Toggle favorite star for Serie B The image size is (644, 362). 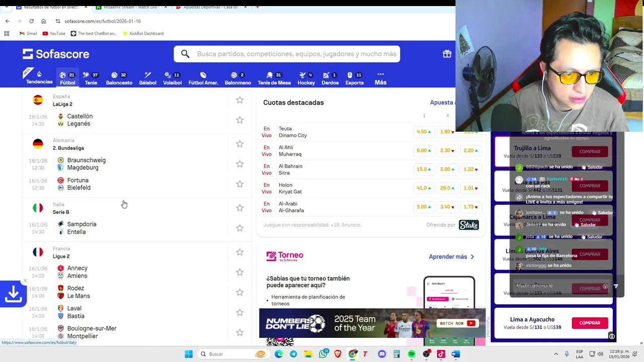pos(239,208)
